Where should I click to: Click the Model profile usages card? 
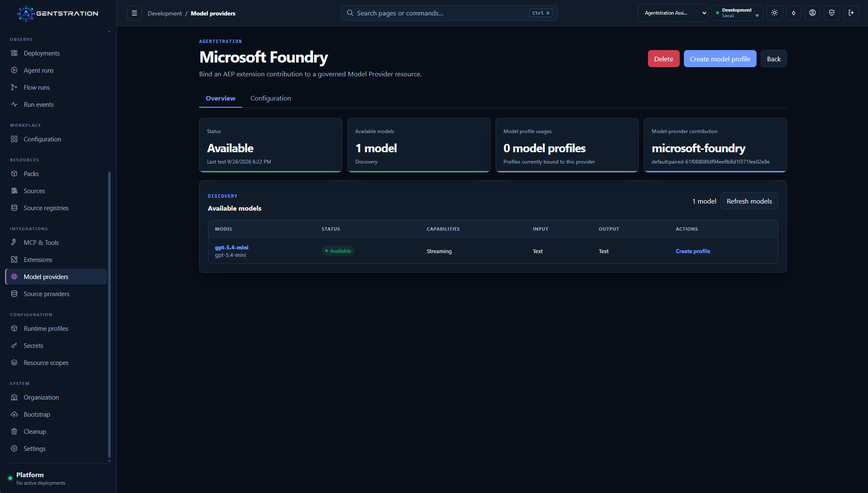pyautogui.click(x=567, y=145)
